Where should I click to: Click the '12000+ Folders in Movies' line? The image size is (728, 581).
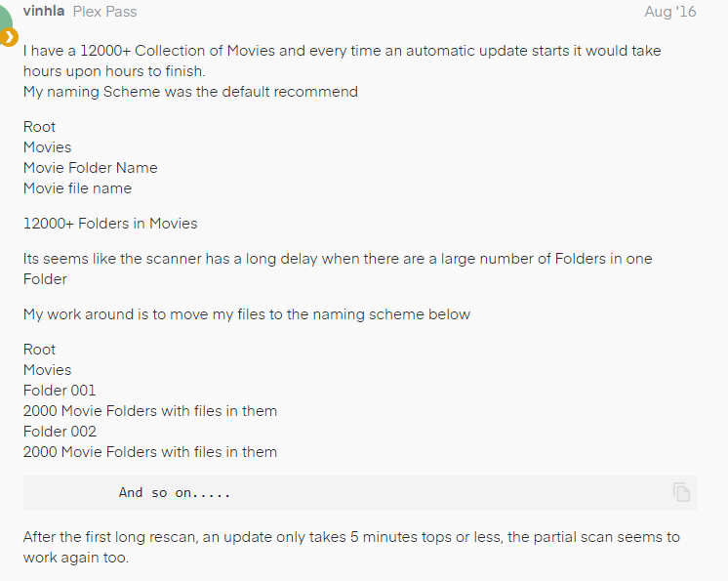110,224
